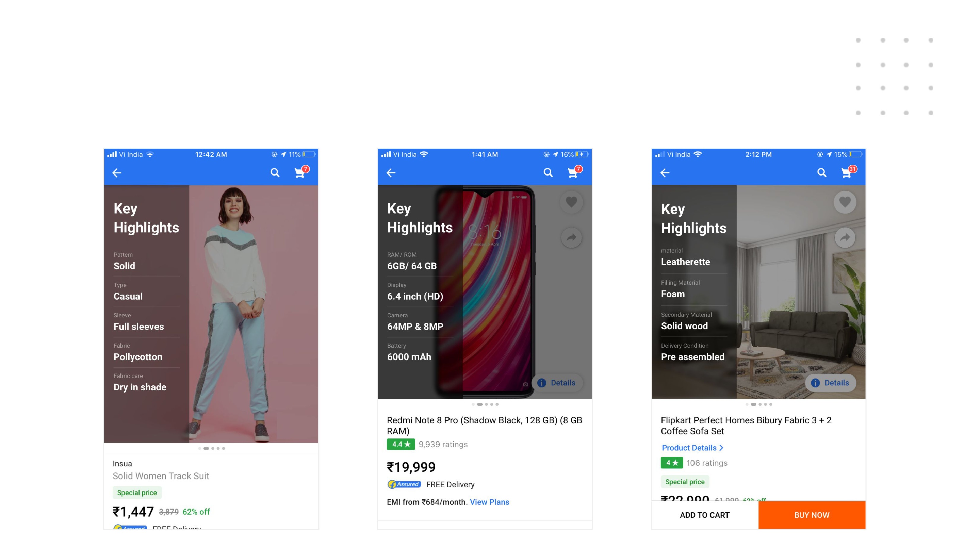This screenshot has height=551, width=980.
Task: Tap Special price tag on track suit
Action: pyautogui.click(x=137, y=492)
